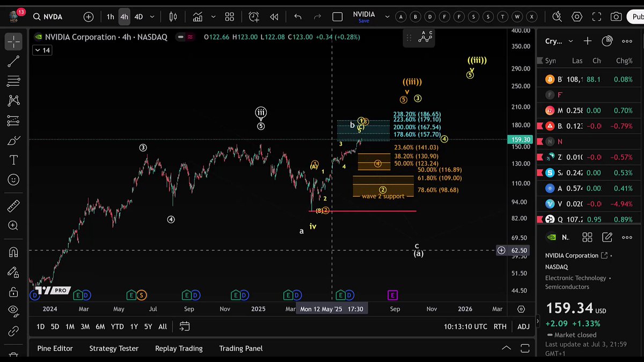
Task: Open watchlist advanced view pie icon
Action: 607,41
